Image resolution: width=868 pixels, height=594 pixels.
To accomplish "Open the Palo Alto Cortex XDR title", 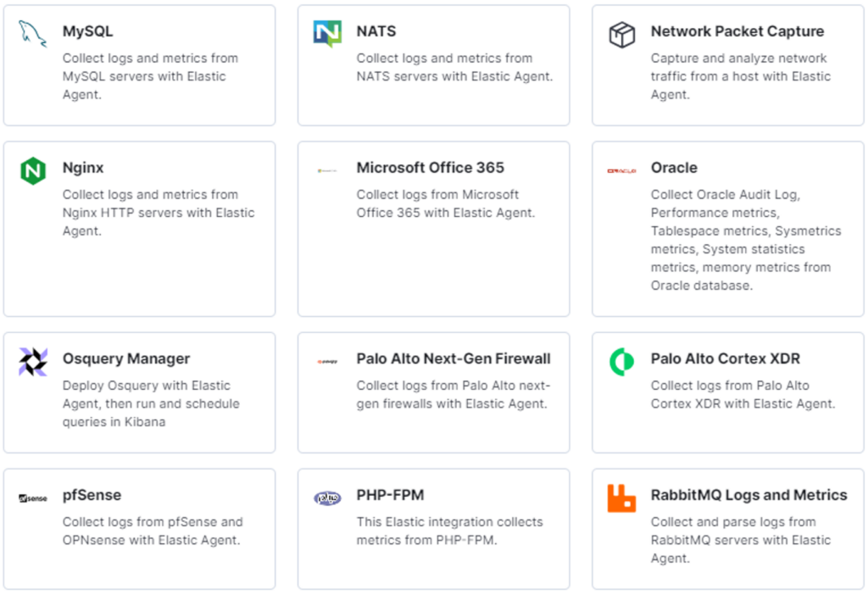I will 726,358.
